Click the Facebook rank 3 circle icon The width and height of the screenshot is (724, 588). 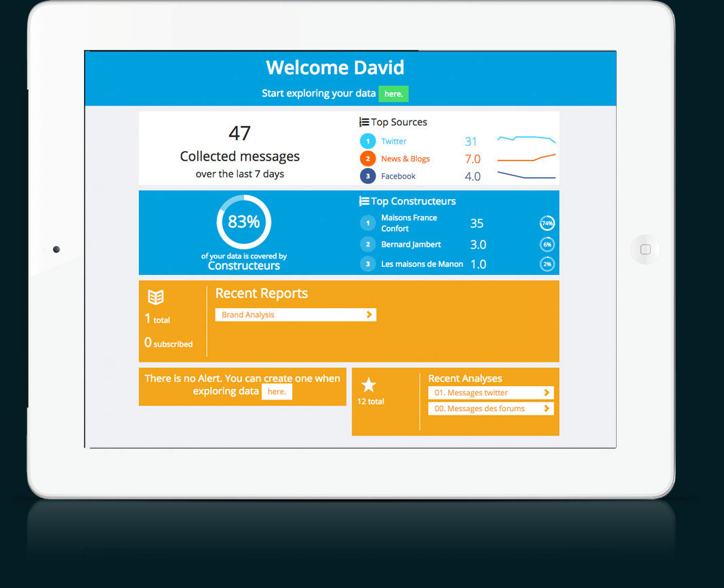[x=368, y=176]
